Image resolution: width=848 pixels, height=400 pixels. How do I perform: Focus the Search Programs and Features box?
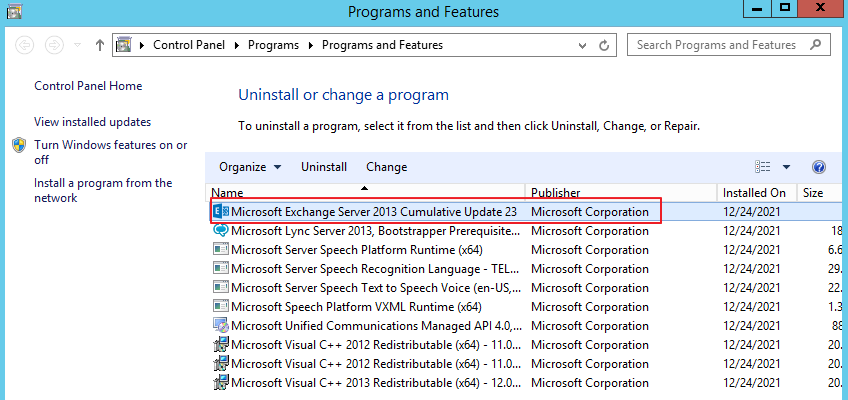728,45
